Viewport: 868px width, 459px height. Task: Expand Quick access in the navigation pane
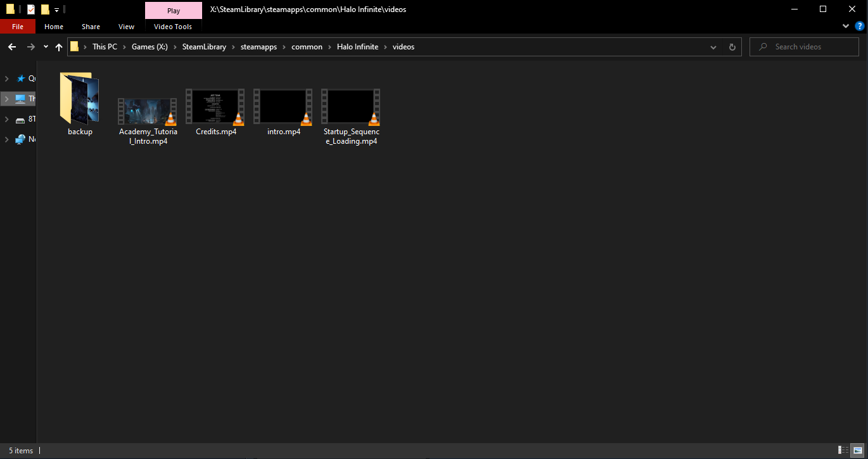pyautogui.click(x=7, y=79)
